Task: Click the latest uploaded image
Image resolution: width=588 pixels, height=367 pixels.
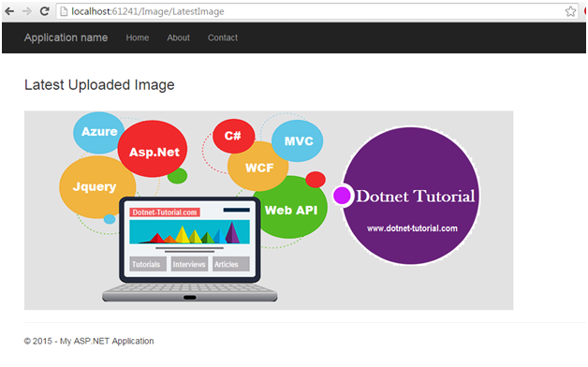Action: (x=269, y=211)
